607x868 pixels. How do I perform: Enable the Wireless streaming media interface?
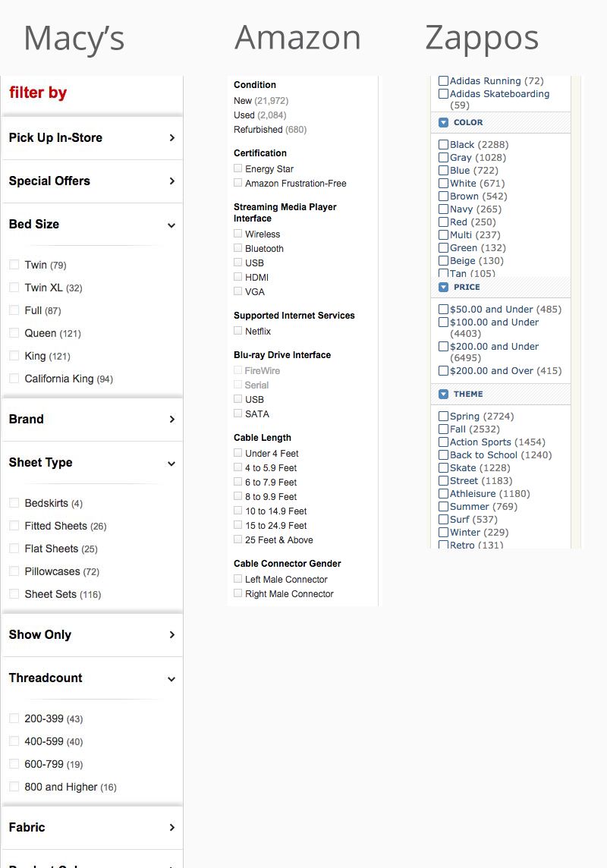pyautogui.click(x=237, y=234)
